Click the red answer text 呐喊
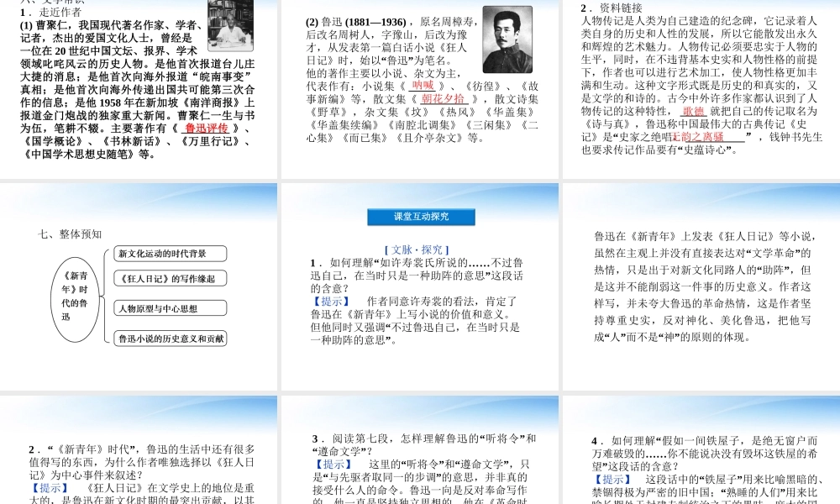 423,85
